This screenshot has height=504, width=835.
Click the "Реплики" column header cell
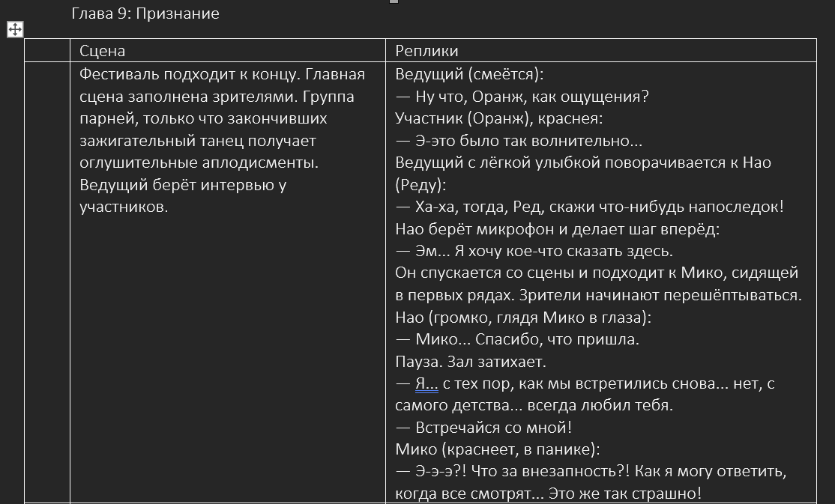[600, 51]
